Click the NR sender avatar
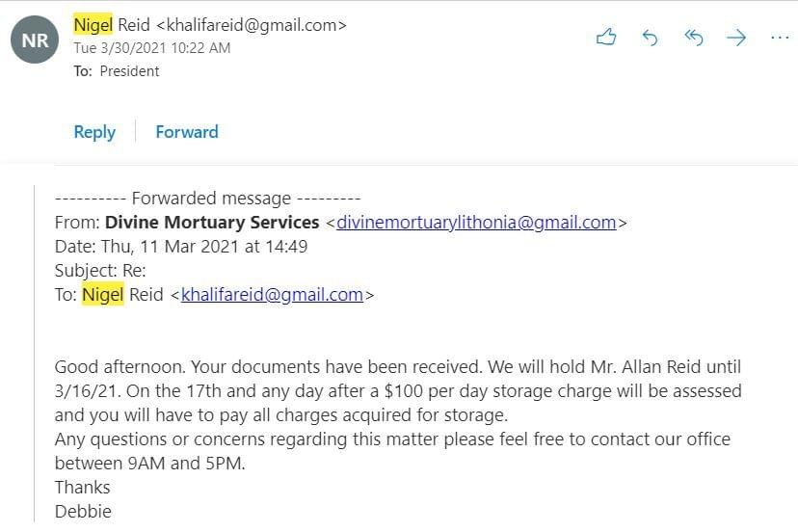The image size is (798, 532). coord(35,40)
